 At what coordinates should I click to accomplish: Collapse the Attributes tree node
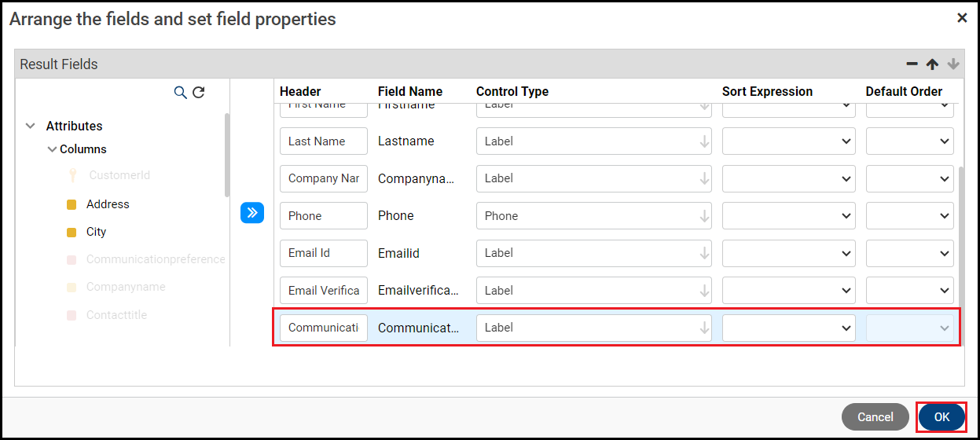tap(31, 126)
